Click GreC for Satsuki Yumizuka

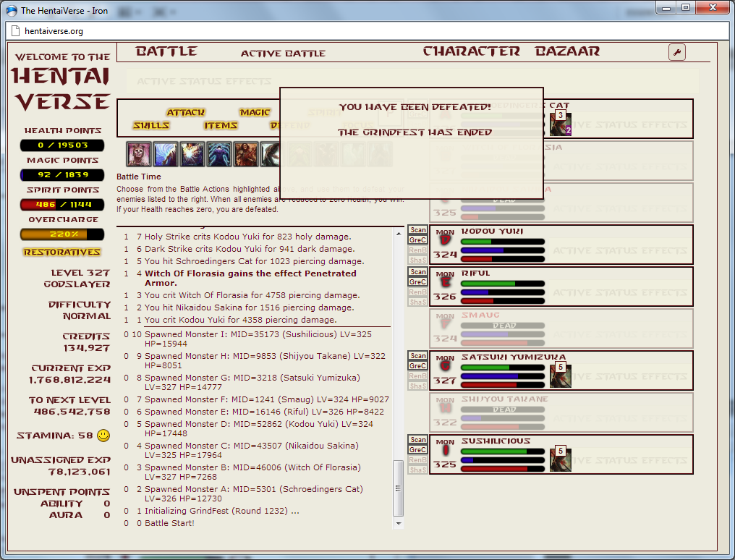[x=417, y=365]
